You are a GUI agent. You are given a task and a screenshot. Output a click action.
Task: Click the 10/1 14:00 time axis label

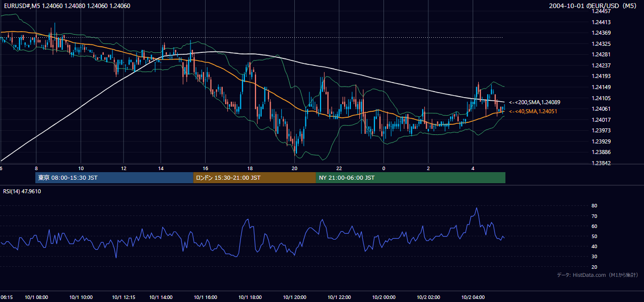[161, 297]
